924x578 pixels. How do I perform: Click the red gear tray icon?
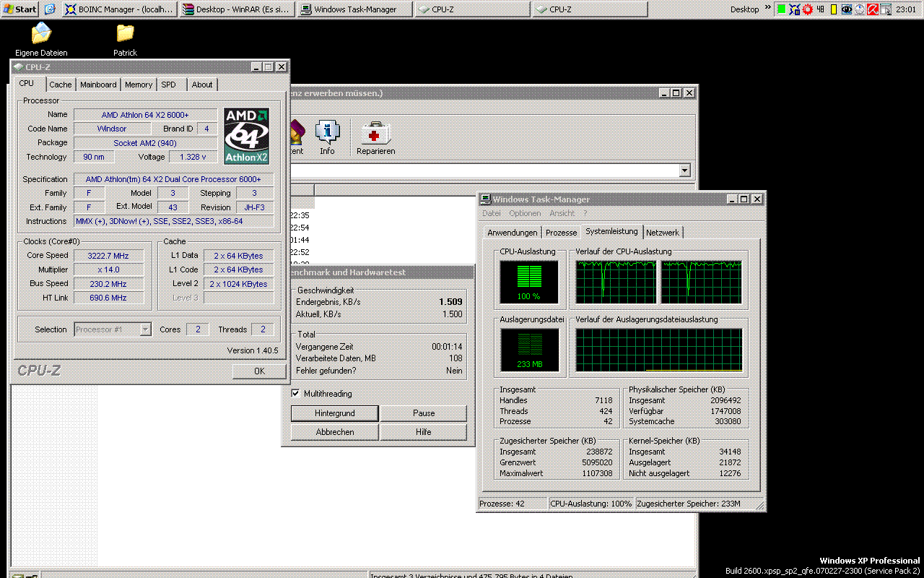coord(808,9)
